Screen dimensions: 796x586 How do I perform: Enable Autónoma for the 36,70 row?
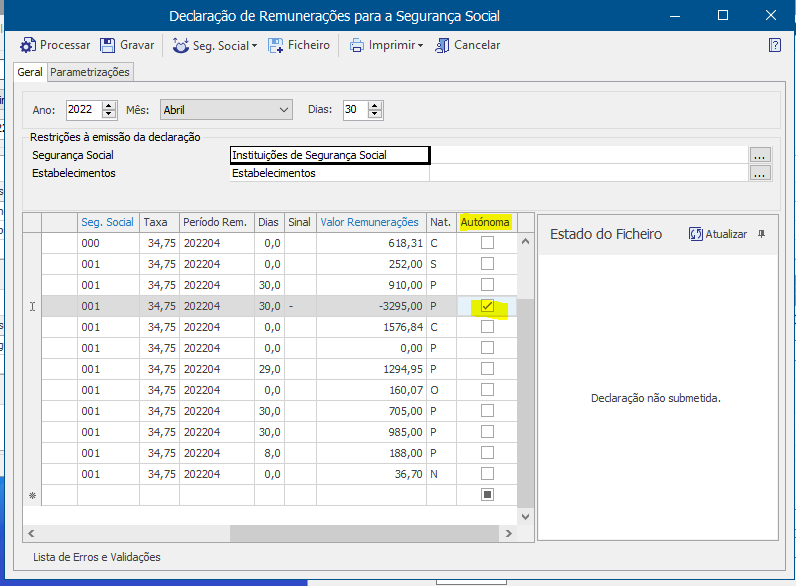[x=487, y=473]
